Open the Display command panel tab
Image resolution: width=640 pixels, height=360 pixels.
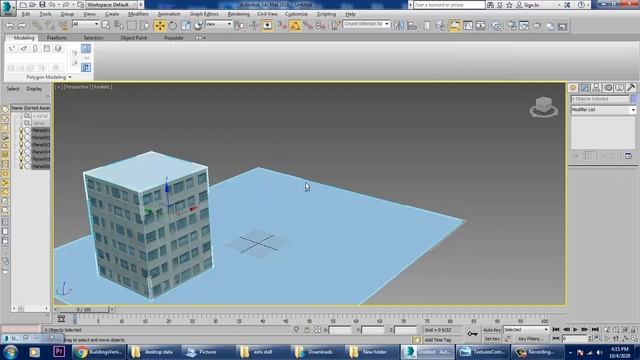tap(620, 87)
